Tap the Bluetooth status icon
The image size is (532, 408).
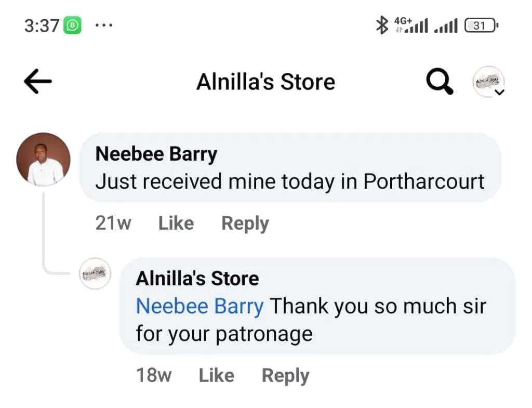[x=382, y=25]
